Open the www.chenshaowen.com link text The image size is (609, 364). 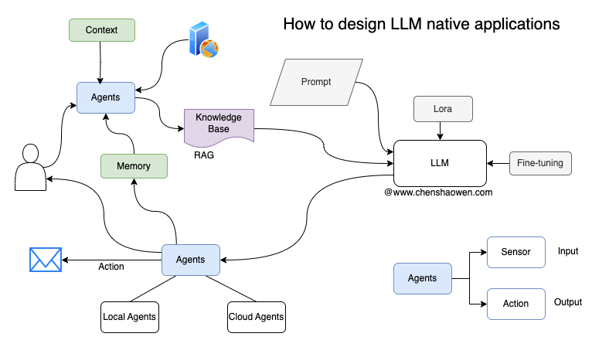(438, 192)
